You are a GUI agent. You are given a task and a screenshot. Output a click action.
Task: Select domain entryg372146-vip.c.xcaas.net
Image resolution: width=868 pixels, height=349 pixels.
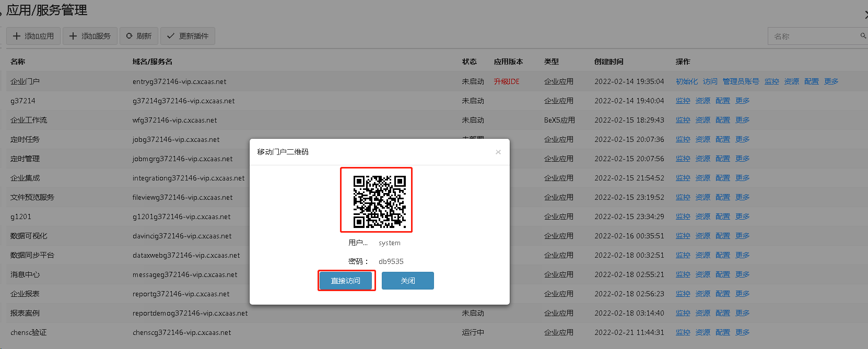(180, 81)
